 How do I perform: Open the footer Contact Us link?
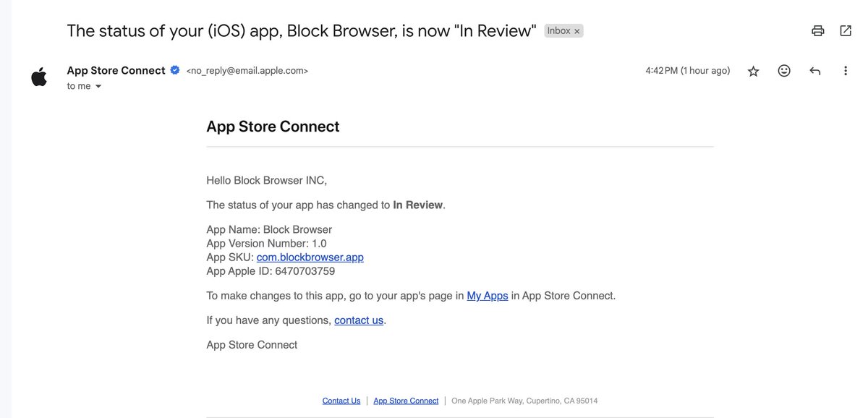(x=341, y=401)
